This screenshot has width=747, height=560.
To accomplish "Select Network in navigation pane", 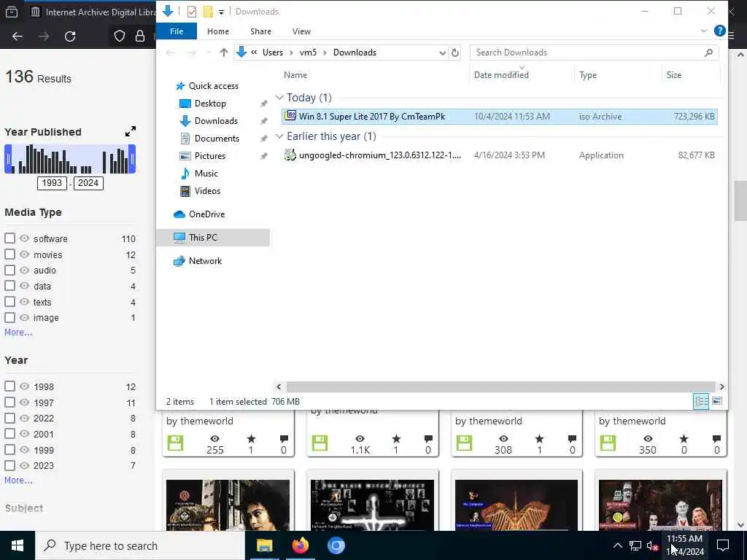I will click(205, 261).
